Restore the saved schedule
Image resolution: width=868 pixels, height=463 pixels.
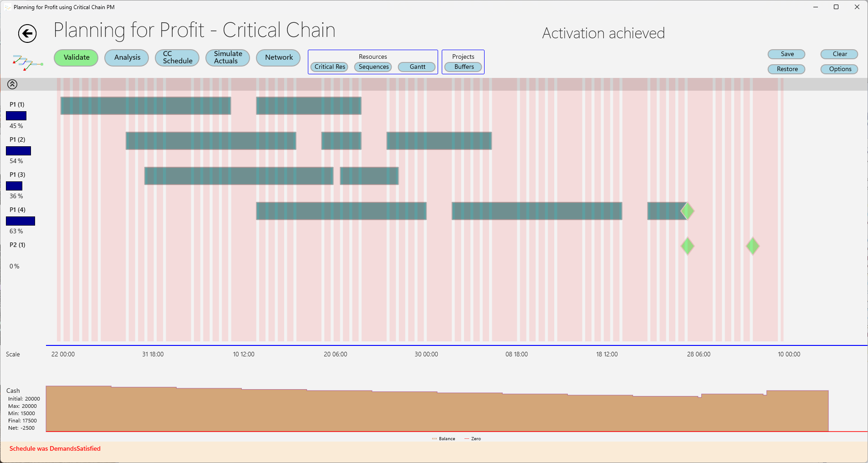pos(786,69)
